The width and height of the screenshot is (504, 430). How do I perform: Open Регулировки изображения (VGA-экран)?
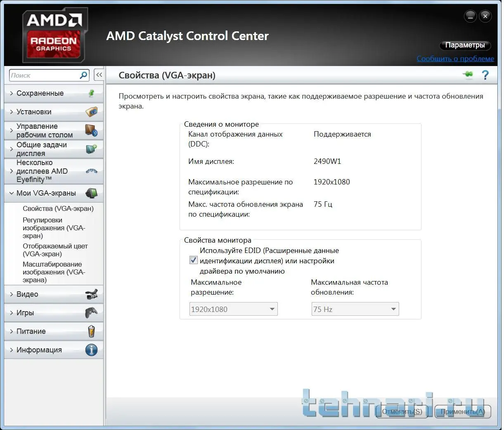click(x=54, y=228)
